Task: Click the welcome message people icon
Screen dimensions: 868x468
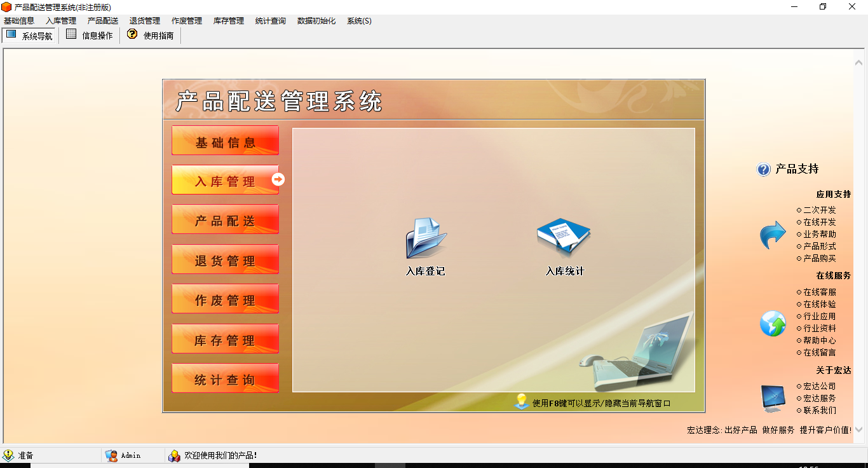Action: point(174,455)
